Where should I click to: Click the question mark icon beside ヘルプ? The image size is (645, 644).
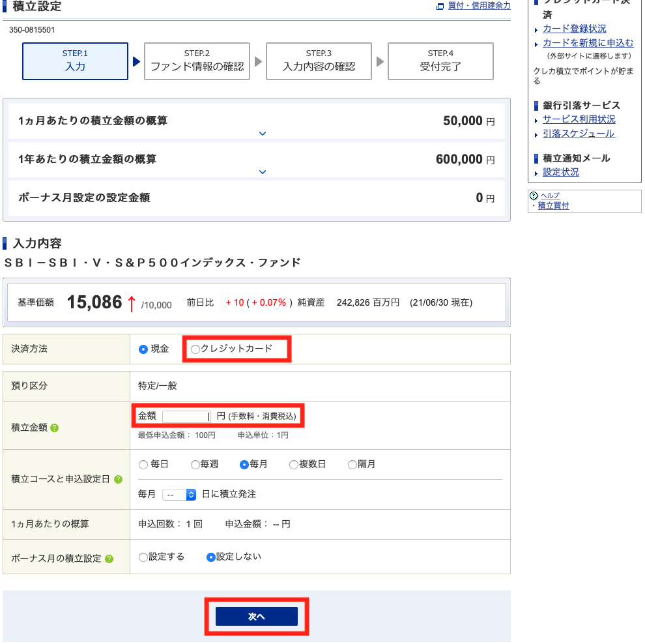(534, 196)
